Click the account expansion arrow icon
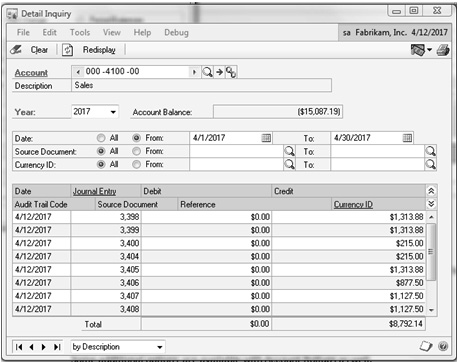This screenshot has width=458, height=362. click(219, 72)
